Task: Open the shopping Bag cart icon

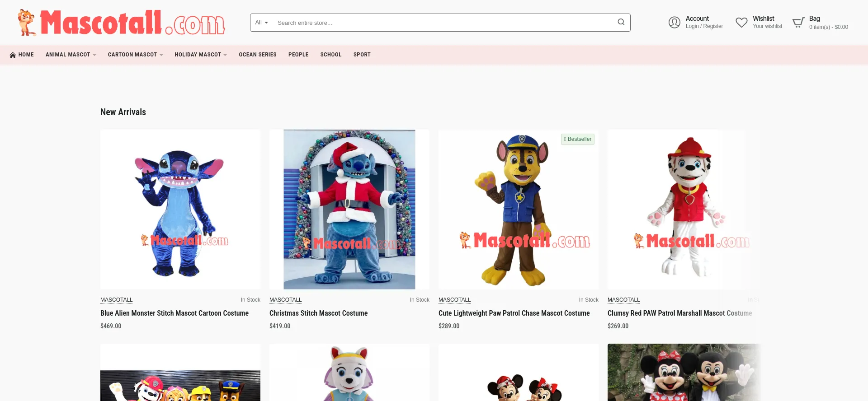Action: tap(798, 23)
